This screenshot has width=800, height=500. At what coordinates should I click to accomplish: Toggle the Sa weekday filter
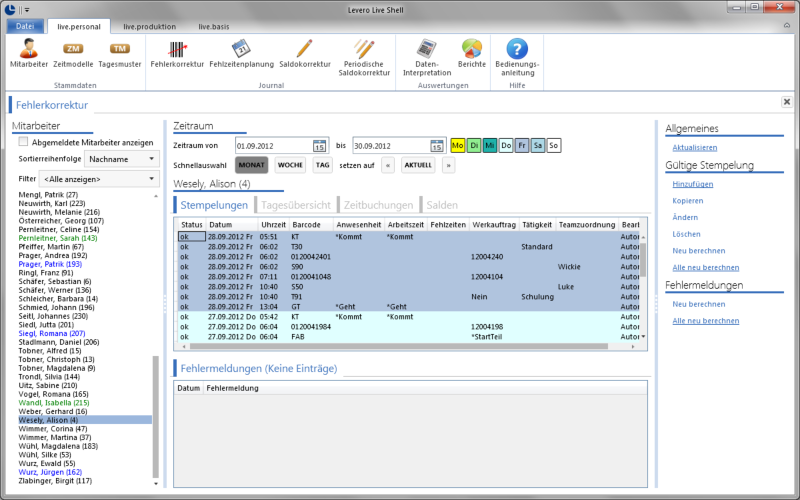coord(537,145)
